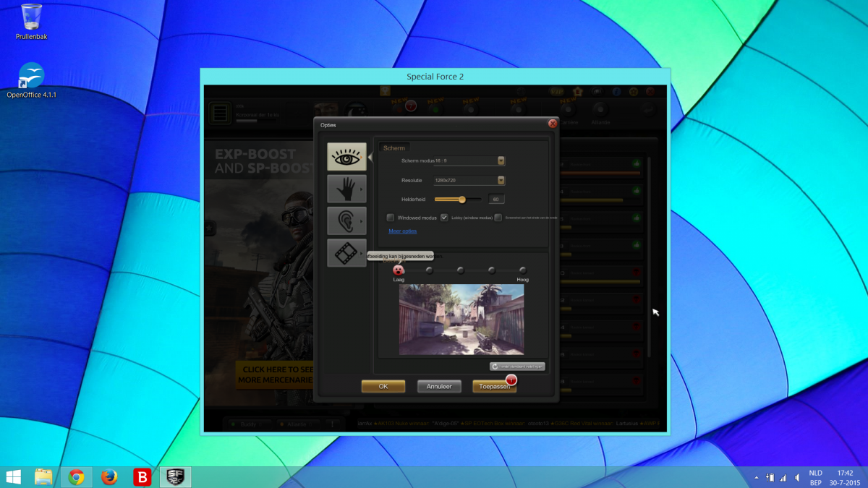Viewport: 868px width, 488px height.
Task: Click the mercenaries promo banner button
Action: (274, 374)
